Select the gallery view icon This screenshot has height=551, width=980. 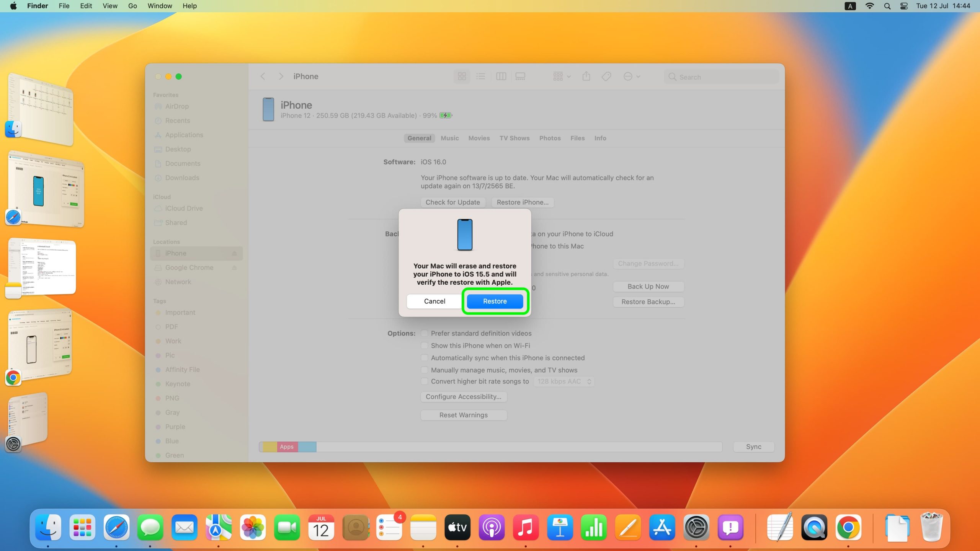(520, 77)
